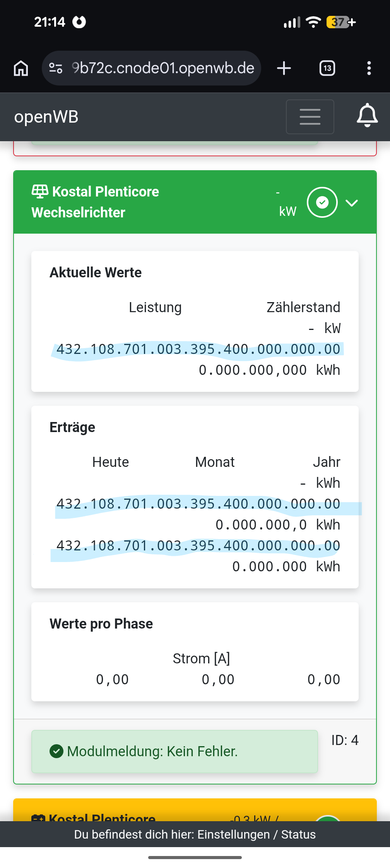This screenshot has height=868, width=390.
Task: Click the Werte pro Phase heading
Action: (x=101, y=624)
